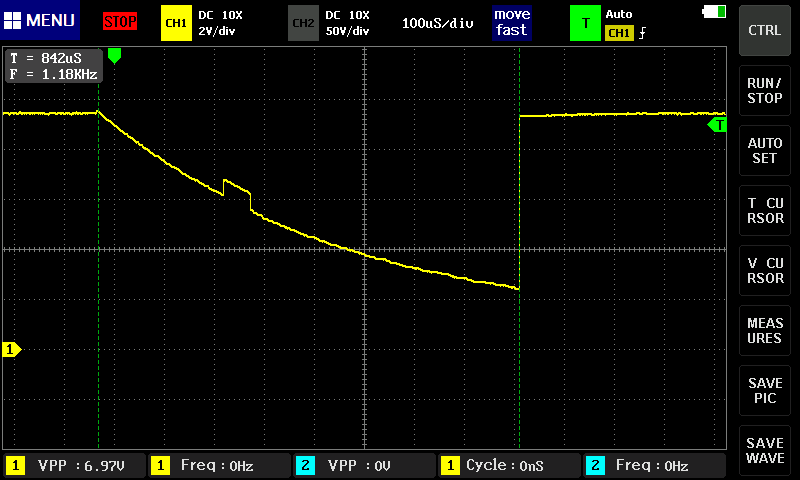This screenshot has height=480, width=800.
Task: Tap the CH1 Cycle 0nS measurement
Action: click(x=509, y=465)
